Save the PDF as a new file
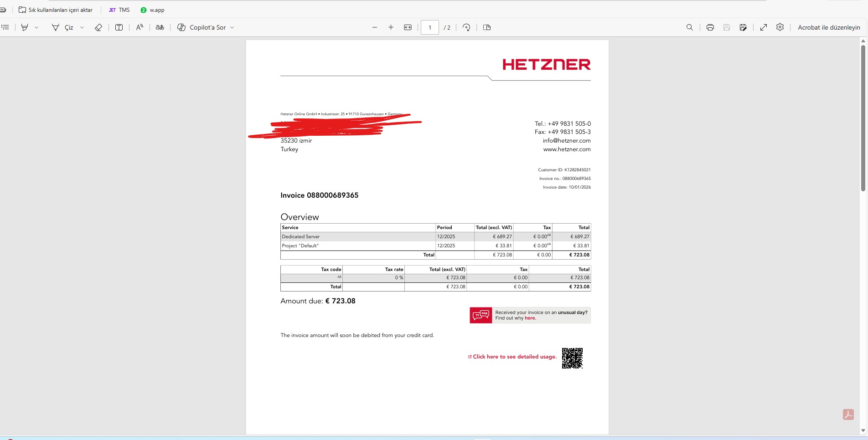The width and height of the screenshot is (868, 440). point(743,27)
